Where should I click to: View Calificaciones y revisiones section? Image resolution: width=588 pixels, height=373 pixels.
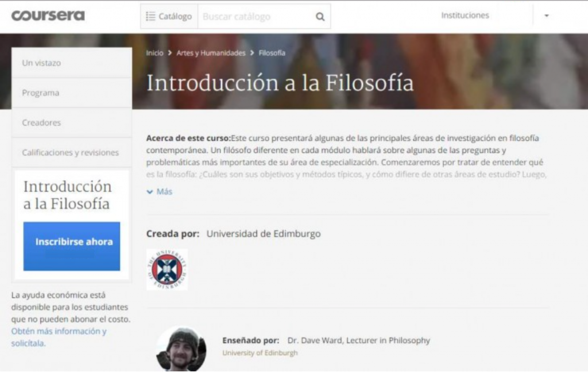pos(71,153)
